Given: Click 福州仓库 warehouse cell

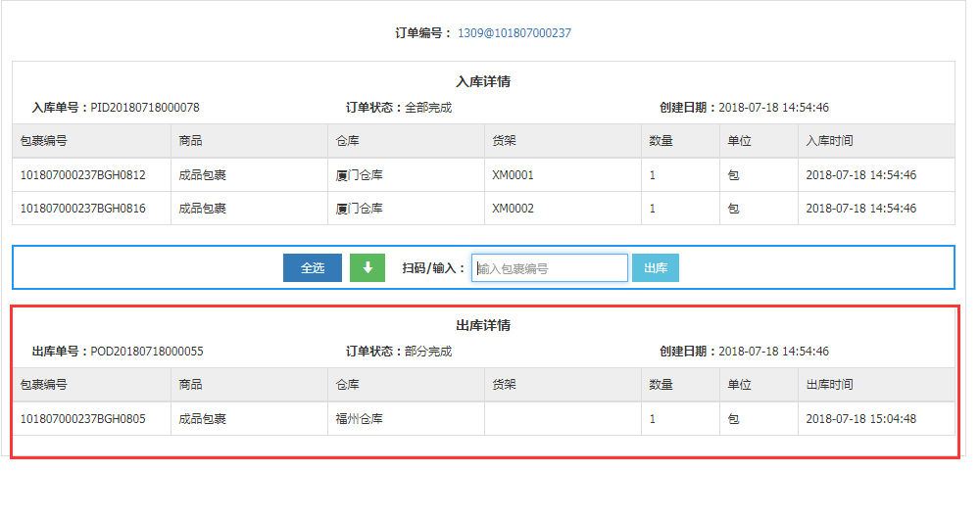Looking at the screenshot, I should pos(359,419).
